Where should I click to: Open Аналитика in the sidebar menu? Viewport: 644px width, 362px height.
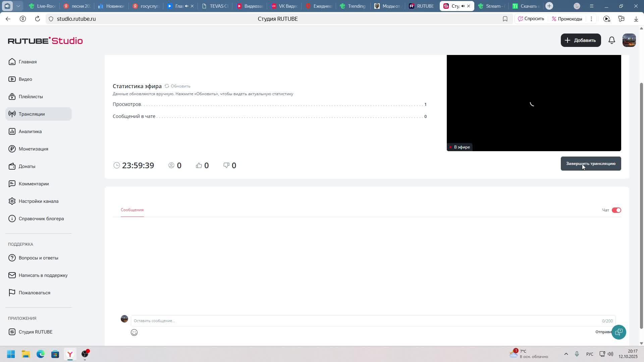pyautogui.click(x=30, y=131)
